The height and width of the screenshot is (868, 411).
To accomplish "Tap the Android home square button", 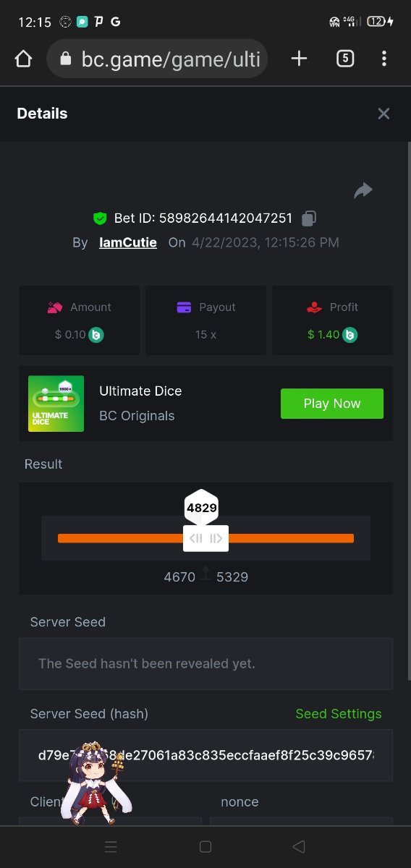I will 205,846.
